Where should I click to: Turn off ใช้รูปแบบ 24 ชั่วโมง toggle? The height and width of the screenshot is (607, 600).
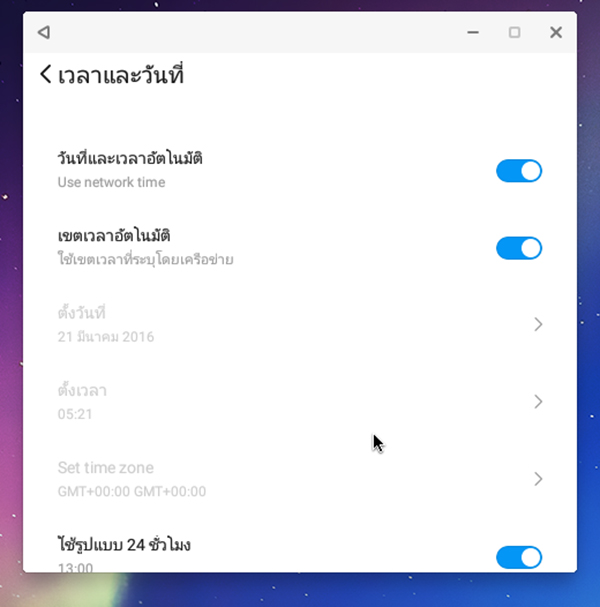(x=519, y=557)
